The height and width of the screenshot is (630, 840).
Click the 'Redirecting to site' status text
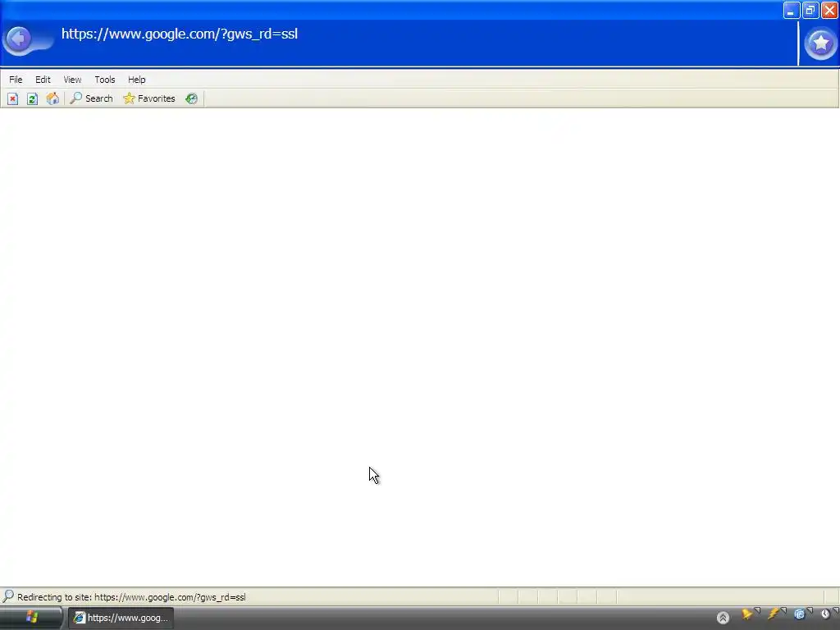pos(131,597)
